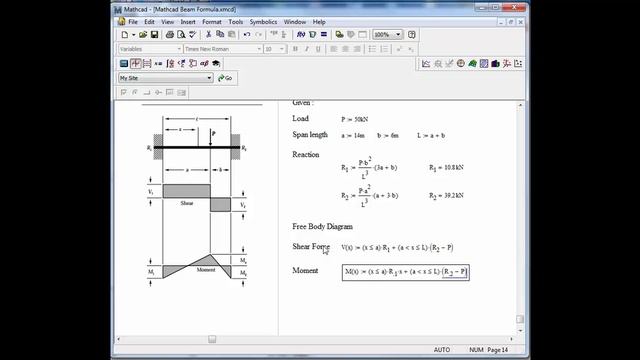Insert an X-Y Plot
Screen dimensions: 640x360
tap(426, 64)
